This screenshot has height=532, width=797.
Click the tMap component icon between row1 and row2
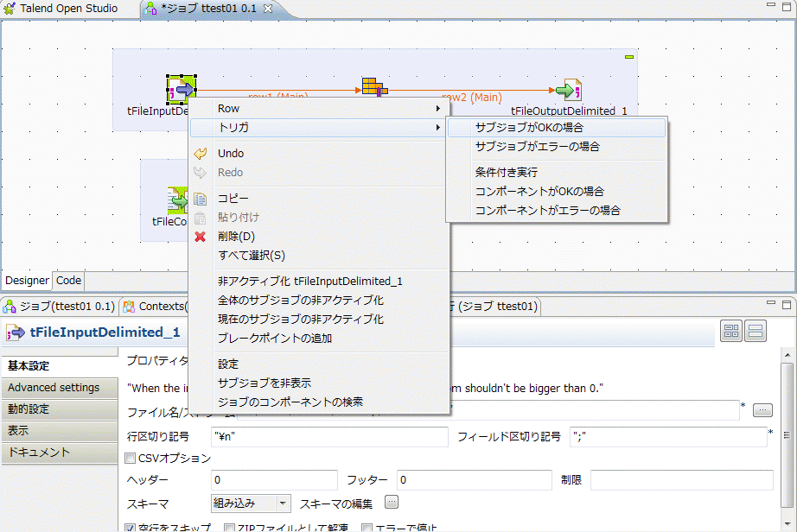tap(374, 87)
